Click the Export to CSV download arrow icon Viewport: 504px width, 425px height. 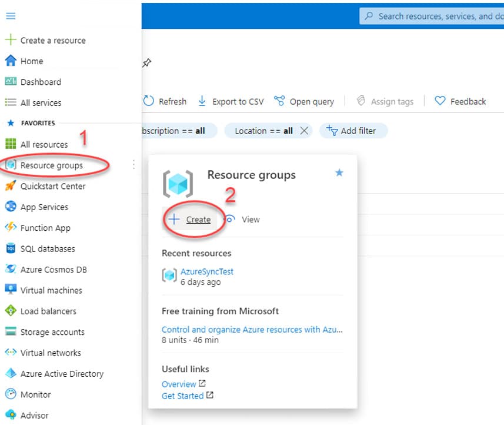pyautogui.click(x=202, y=101)
